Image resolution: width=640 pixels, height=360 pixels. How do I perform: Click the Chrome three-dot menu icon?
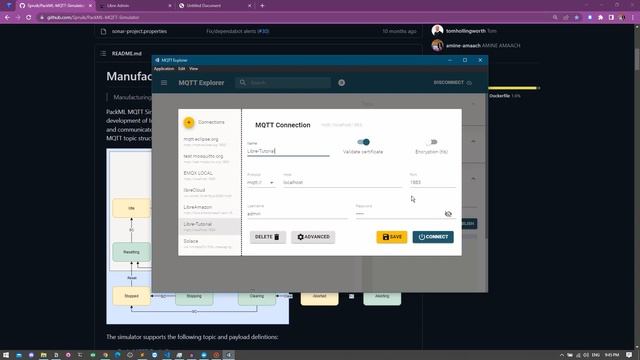coord(633,18)
